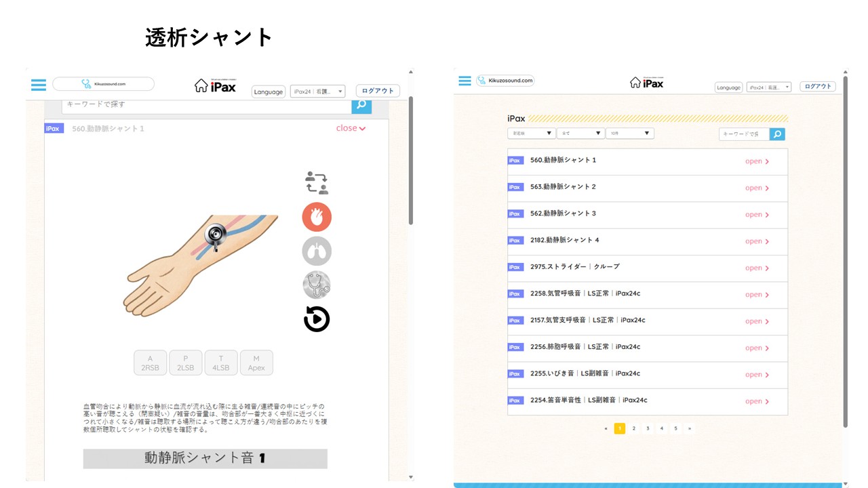Select the heart sound mode icon
Image resolution: width=868 pixels, height=488 pixels.
(317, 217)
